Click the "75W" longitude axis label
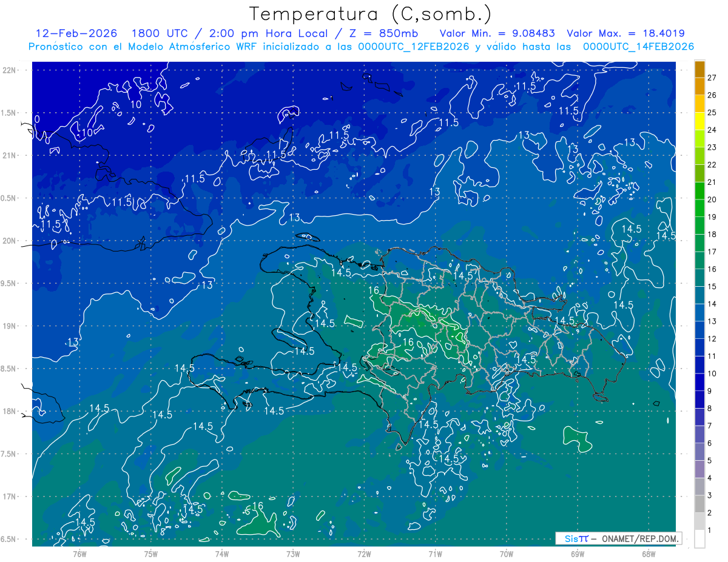728x562 pixels. click(x=151, y=554)
